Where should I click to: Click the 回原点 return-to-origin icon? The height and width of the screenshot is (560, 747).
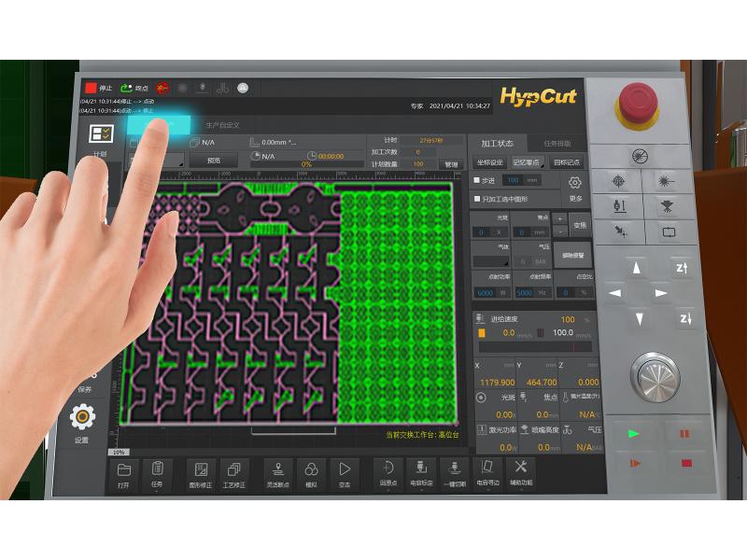[x=388, y=473]
